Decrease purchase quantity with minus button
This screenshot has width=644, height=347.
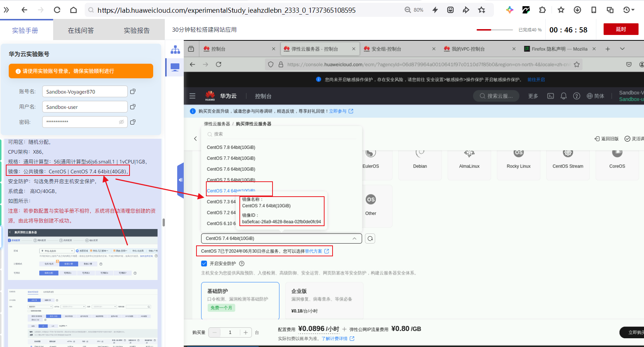click(215, 332)
